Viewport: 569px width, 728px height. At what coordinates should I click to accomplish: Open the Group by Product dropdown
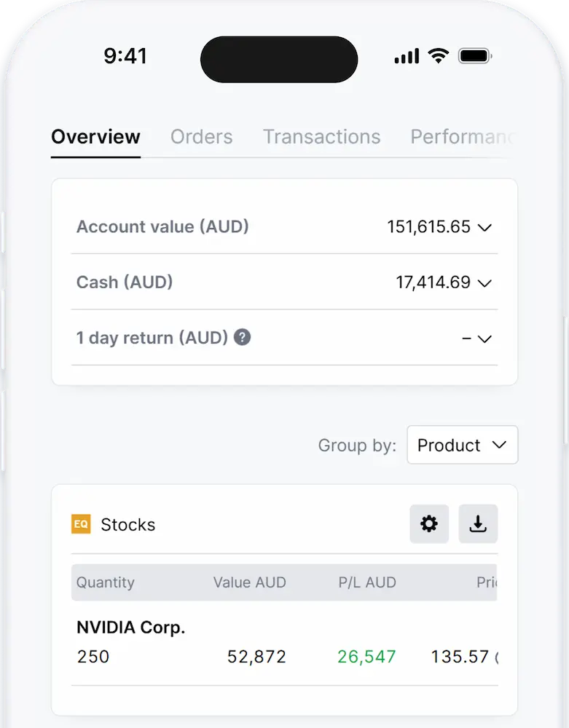pos(462,445)
